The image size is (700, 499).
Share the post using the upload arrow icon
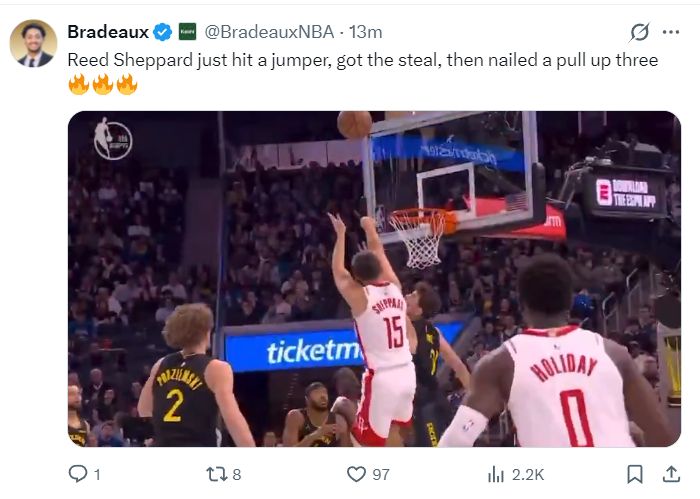pos(671,474)
